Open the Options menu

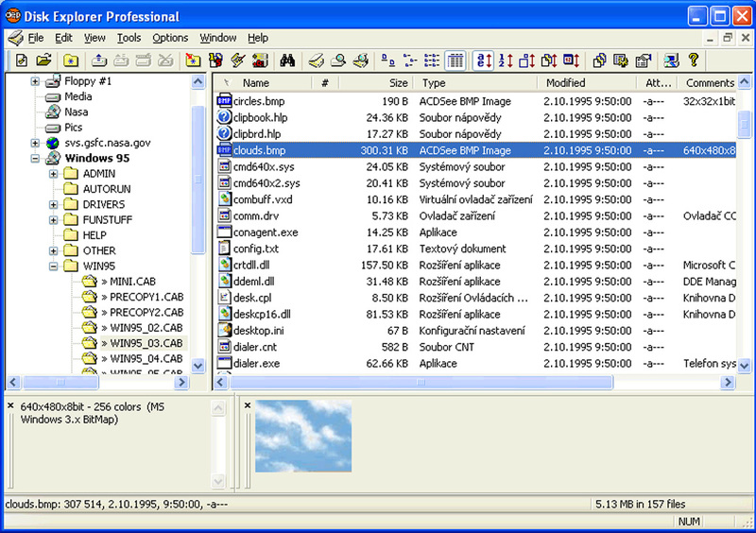170,38
